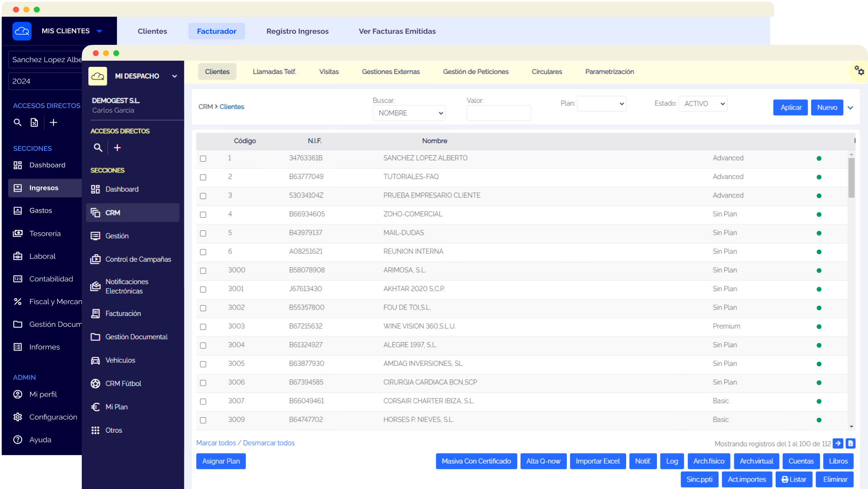Click Importar Excel button

click(x=598, y=461)
